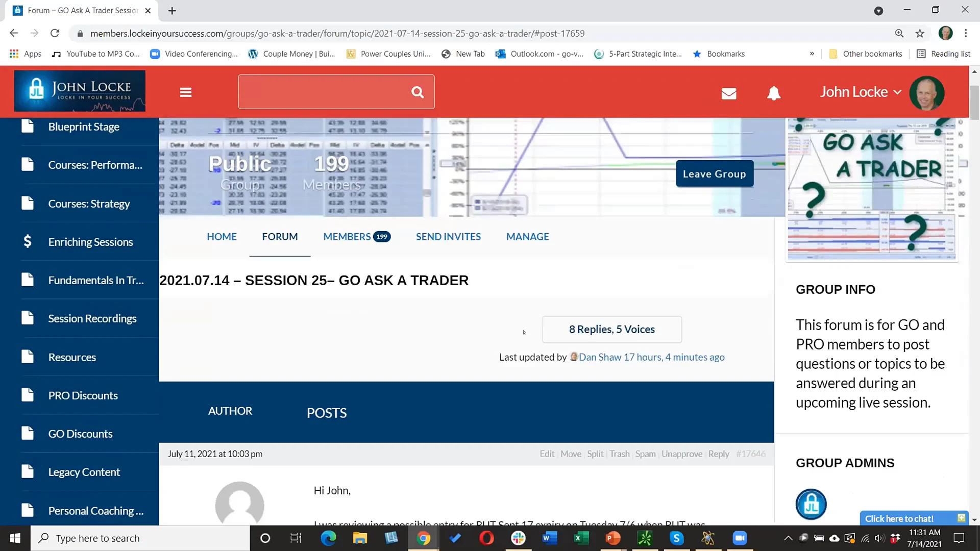Image resolution: width=980 pixels, height=551 pixels.
Task: Expand the hidden bookmarks overflow chevron
Action: pos(812,54)
